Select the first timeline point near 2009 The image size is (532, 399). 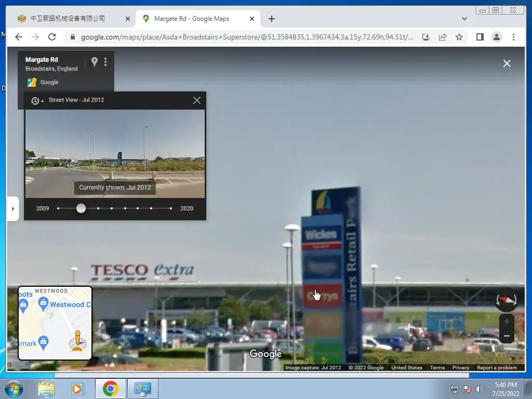[58, 208]
